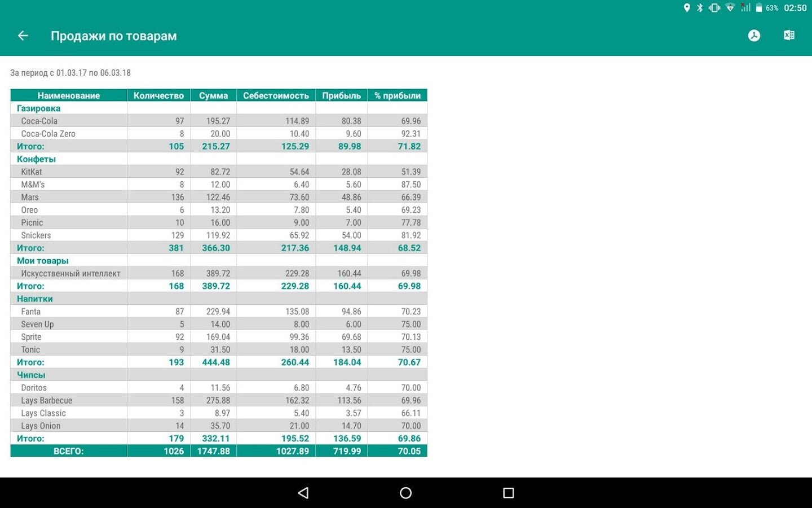Select the 'Lays Onion' product row

(219, 426)
